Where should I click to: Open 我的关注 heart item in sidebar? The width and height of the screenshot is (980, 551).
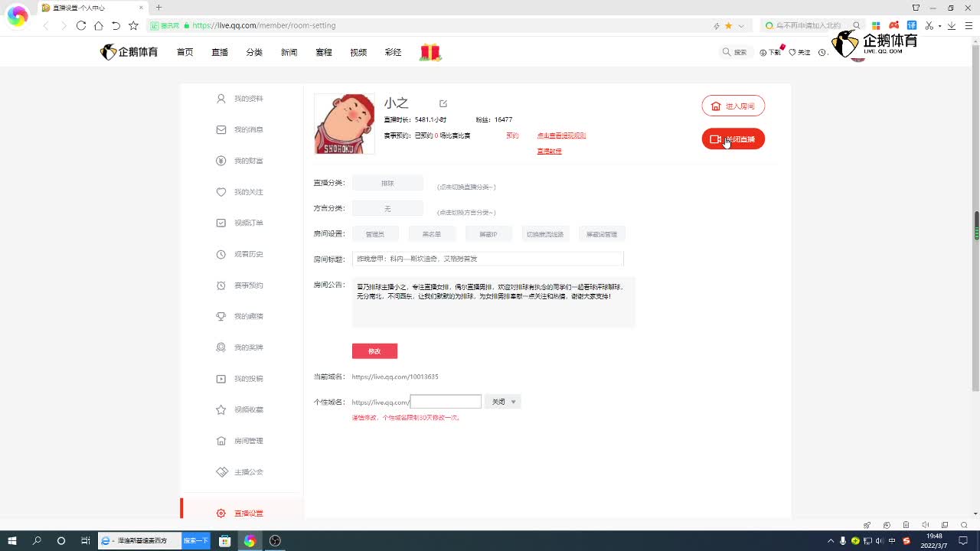[x=240, y=192]
